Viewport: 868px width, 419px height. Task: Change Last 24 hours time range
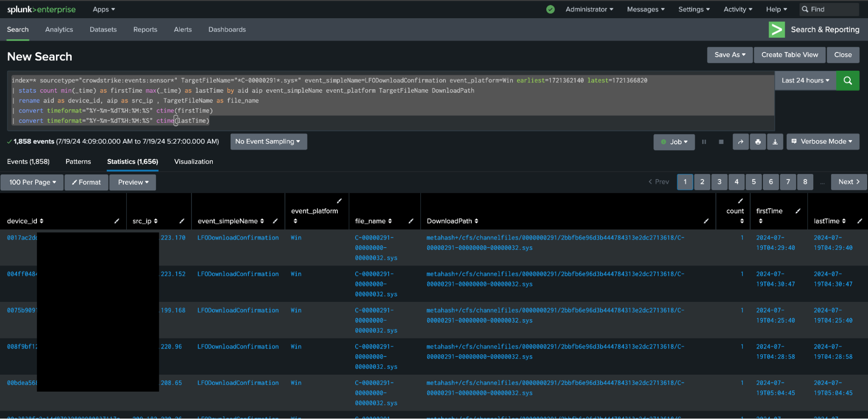point(805,81)
